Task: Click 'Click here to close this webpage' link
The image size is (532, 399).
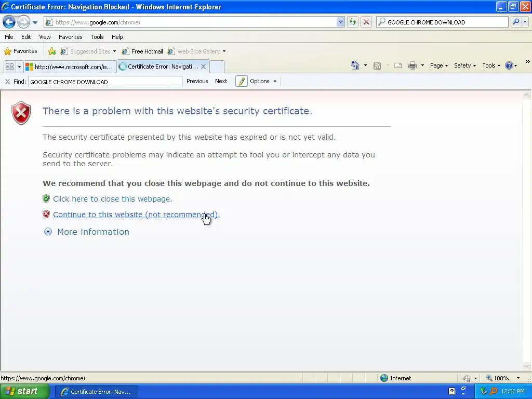Action: click(112, 199)
